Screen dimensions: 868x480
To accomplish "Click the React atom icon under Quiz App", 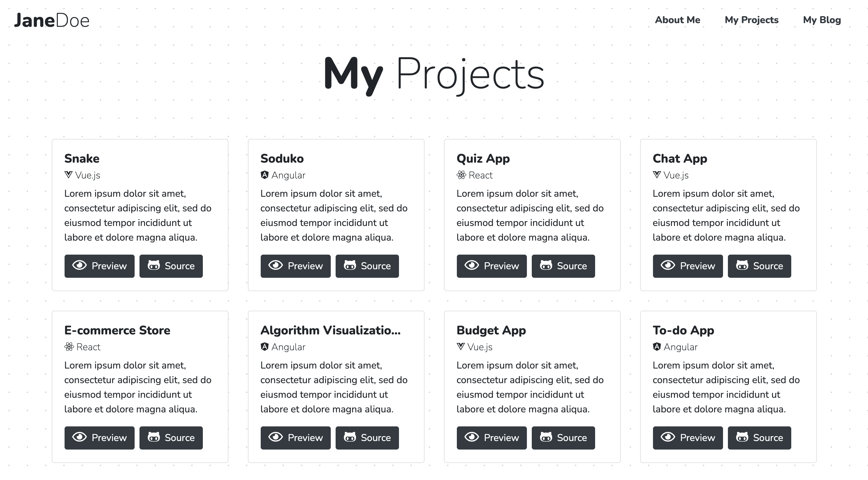I will (x=461, y=175).
